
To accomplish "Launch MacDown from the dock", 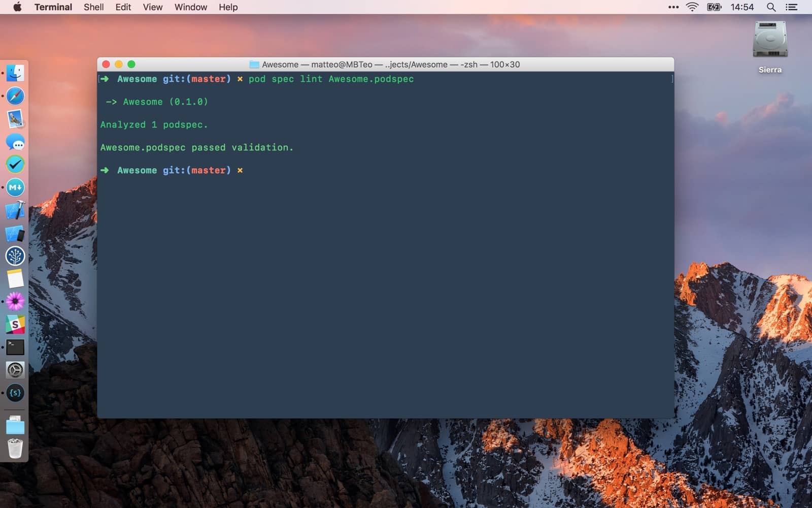I will [x=15, y=187].
